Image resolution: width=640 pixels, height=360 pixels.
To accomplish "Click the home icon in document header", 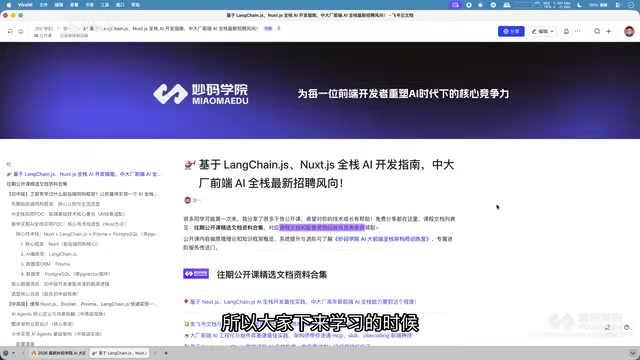I will (20, 31).
